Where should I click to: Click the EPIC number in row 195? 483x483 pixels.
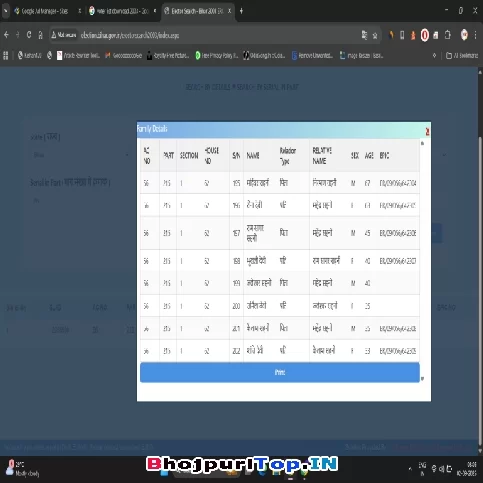(398, 183)
